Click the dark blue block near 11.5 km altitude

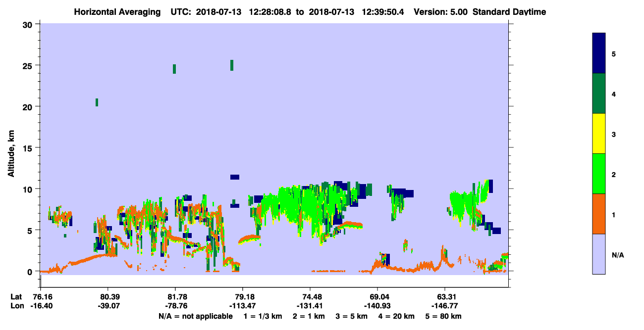[235, 177]
